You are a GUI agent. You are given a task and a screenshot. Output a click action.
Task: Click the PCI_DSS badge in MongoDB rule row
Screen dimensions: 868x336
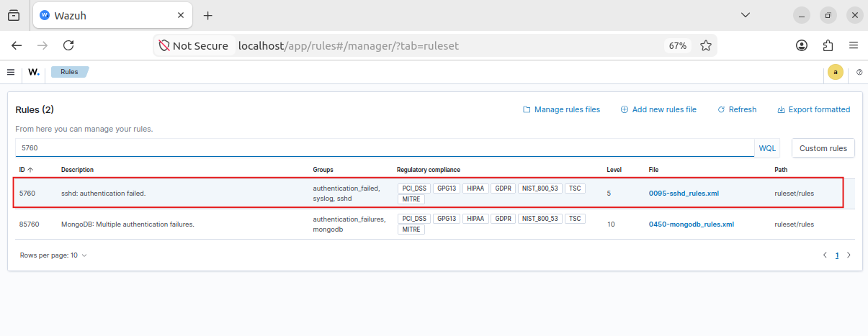point(414,219)
